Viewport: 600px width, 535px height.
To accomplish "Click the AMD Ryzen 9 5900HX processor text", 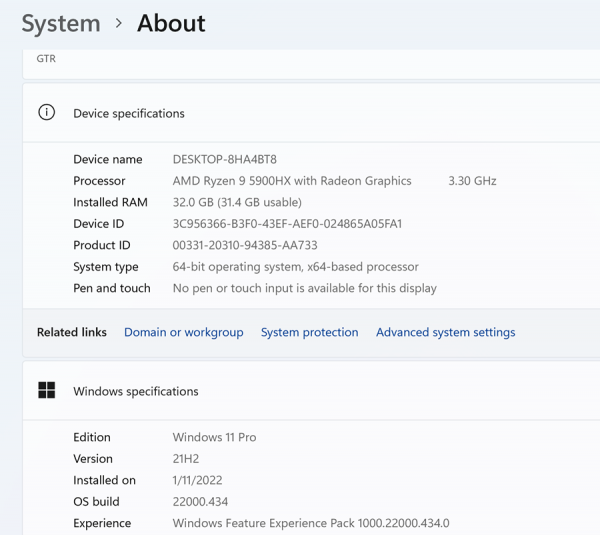I will pos(292,181).
